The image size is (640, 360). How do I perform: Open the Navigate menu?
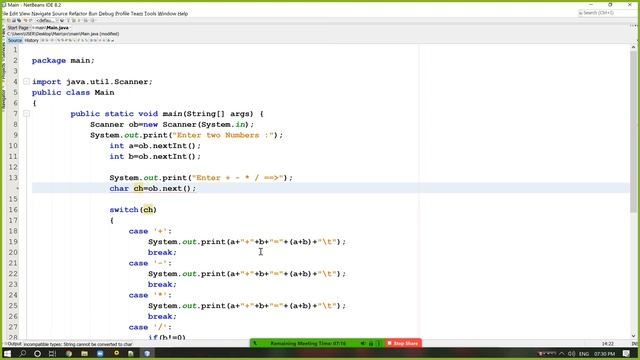(41, 14)
